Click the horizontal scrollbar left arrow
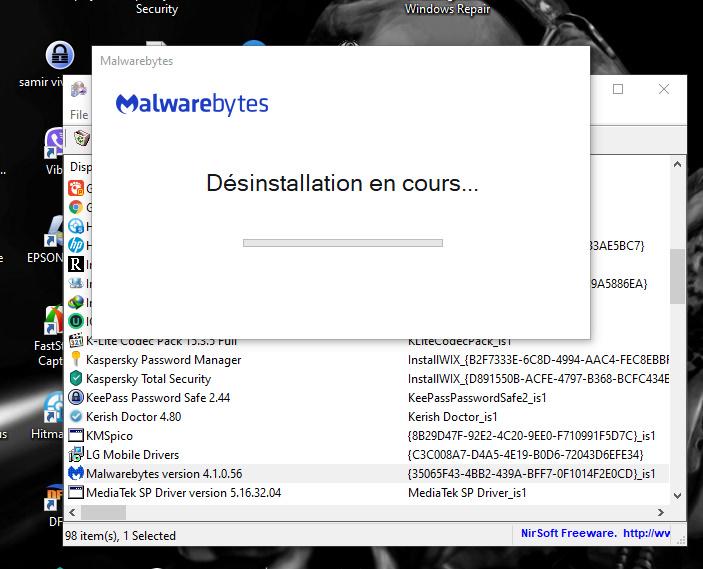 (73, 512)
